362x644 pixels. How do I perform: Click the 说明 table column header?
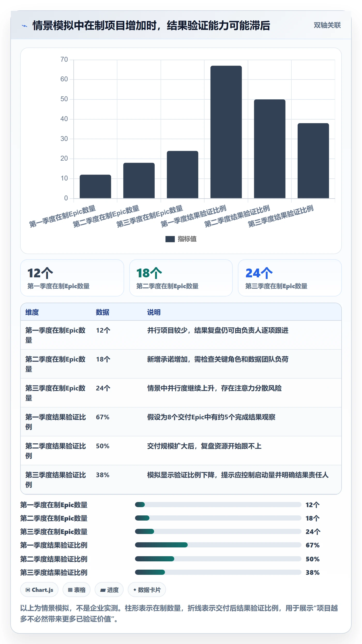154,312
